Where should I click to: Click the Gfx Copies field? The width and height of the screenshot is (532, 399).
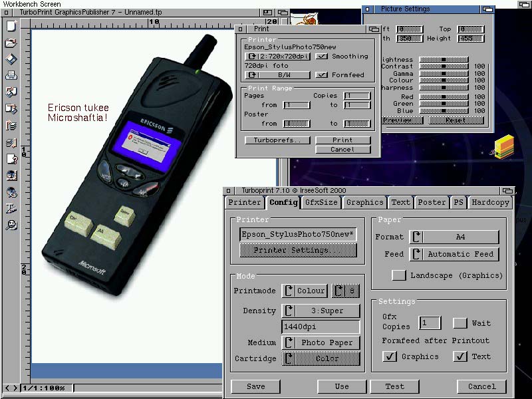point(430,323)
